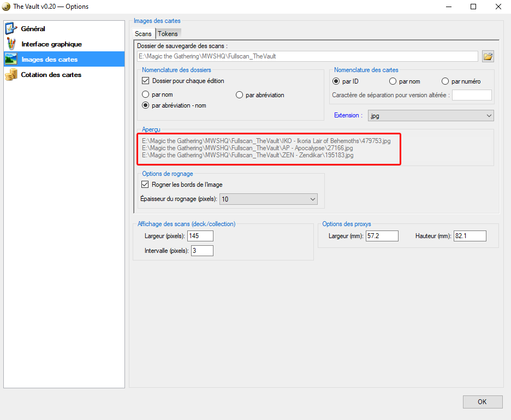This screenshot has height=420, width=511.
Task: Click the IKO Ikoria preview path line
Action: tap(266, 141)
